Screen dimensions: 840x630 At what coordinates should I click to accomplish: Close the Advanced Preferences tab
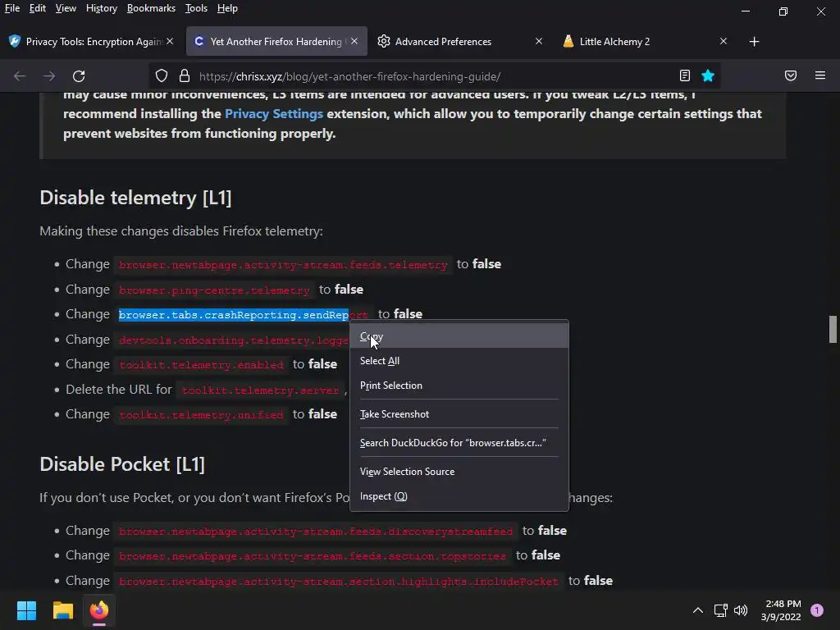pos(539,41)
